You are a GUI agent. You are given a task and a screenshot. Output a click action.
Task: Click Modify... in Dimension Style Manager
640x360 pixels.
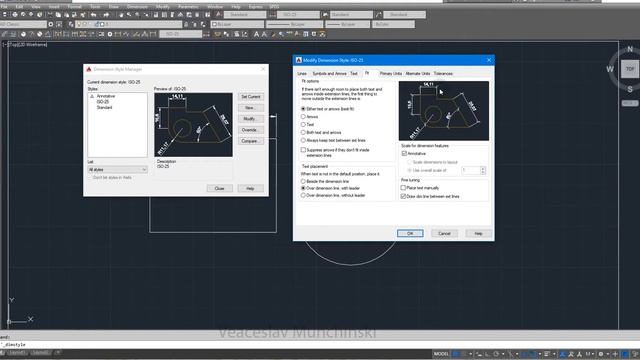[x=251, y=119]
